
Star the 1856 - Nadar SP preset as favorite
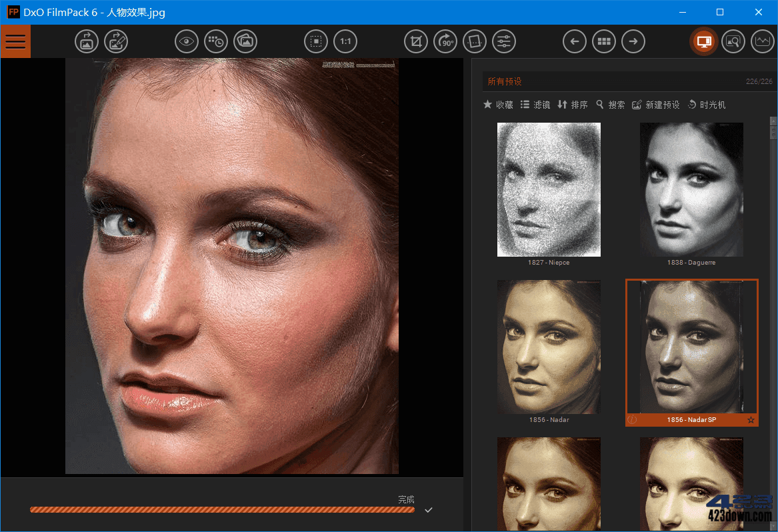(751, 420)
